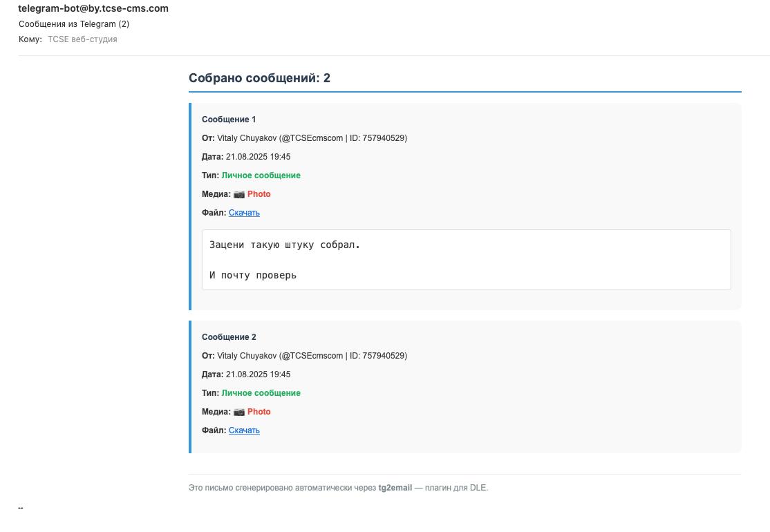This screenshot has height=532, width=770.
Task: Click the red Photo label in Сообщение 1
Action: coord(259,194)
